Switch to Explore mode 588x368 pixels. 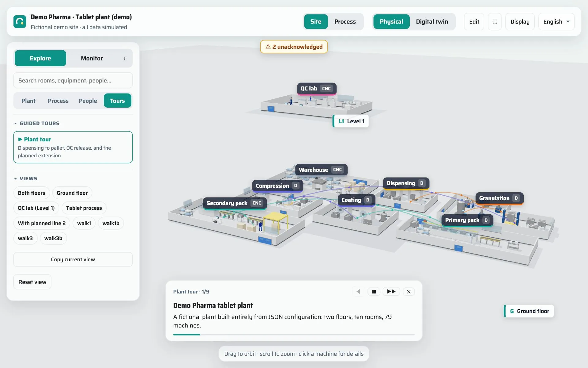coord(40,58)
